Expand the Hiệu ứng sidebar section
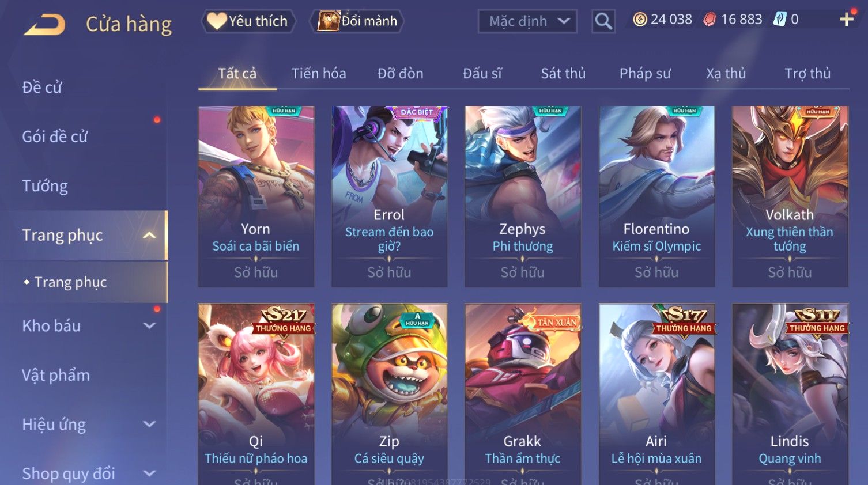This screenshot has height=485, width=868. tap(149, 425)
